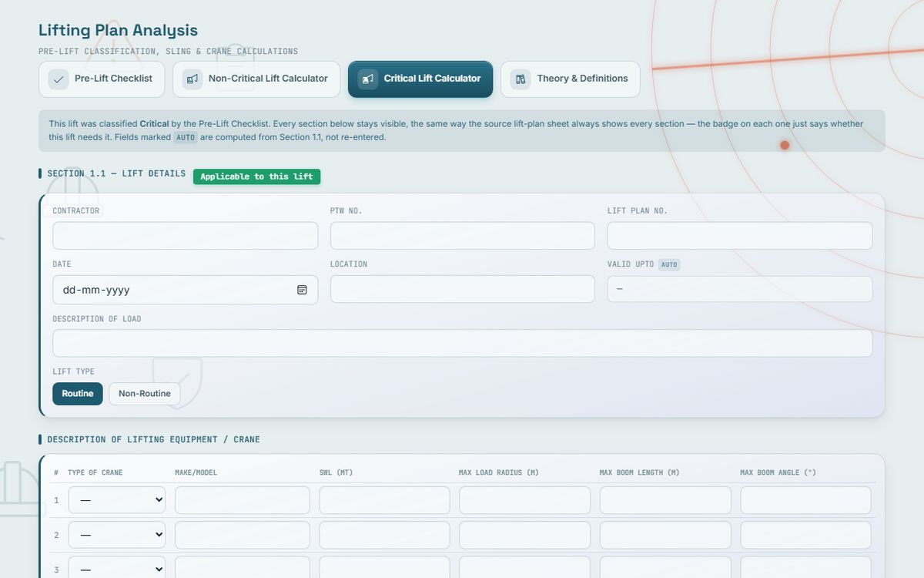Click the Lift Plan No. input field
This screenshot has height=578, width=924.
(740, 236)
